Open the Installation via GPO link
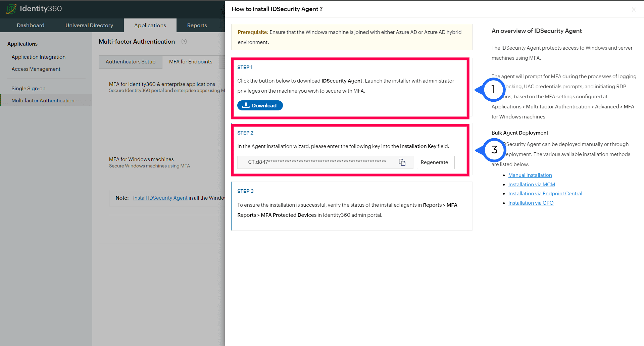The image size is (644, 346). (531, 203)
